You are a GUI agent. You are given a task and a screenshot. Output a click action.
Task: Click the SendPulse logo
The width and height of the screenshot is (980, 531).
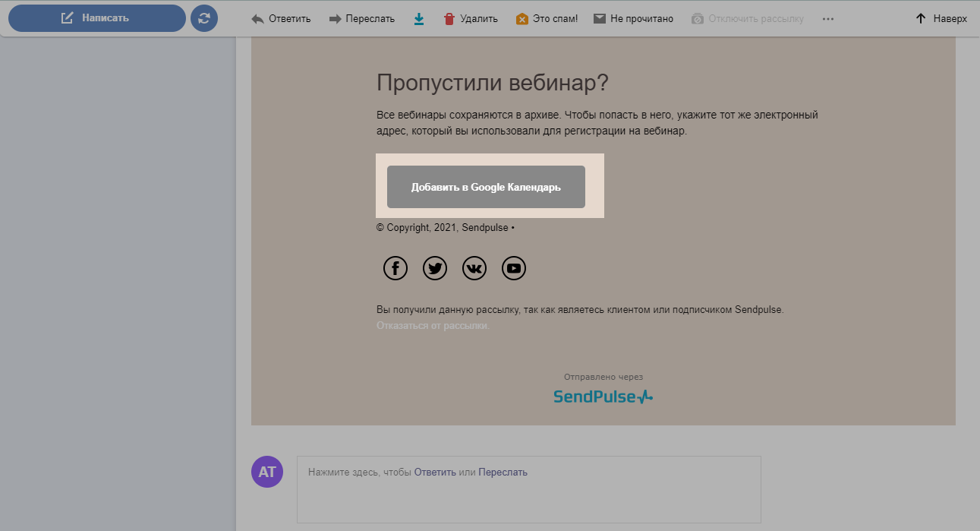pyautogui.click(x=603, y=397)
